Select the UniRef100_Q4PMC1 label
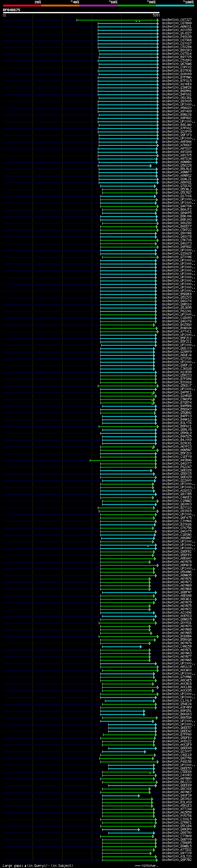The height and width of the screenshot is (868, 197). click(x=176, y=393)
